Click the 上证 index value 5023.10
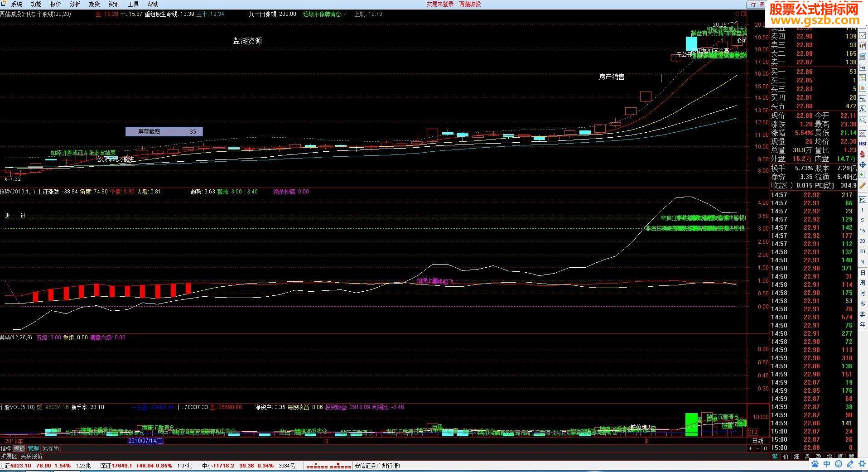 coord(21,466)
